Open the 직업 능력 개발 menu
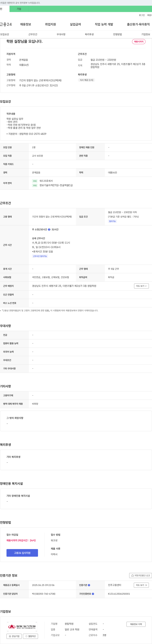This screenshot has height=644, width=152. point(104,24)
